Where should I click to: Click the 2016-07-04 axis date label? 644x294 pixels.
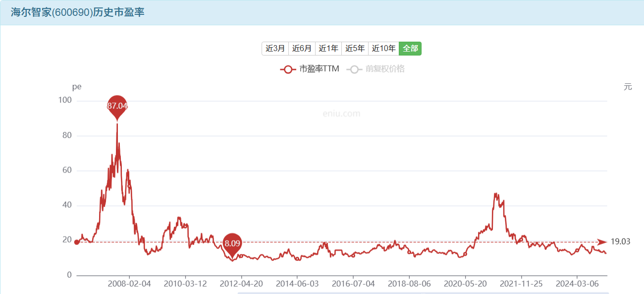(353, 284)
